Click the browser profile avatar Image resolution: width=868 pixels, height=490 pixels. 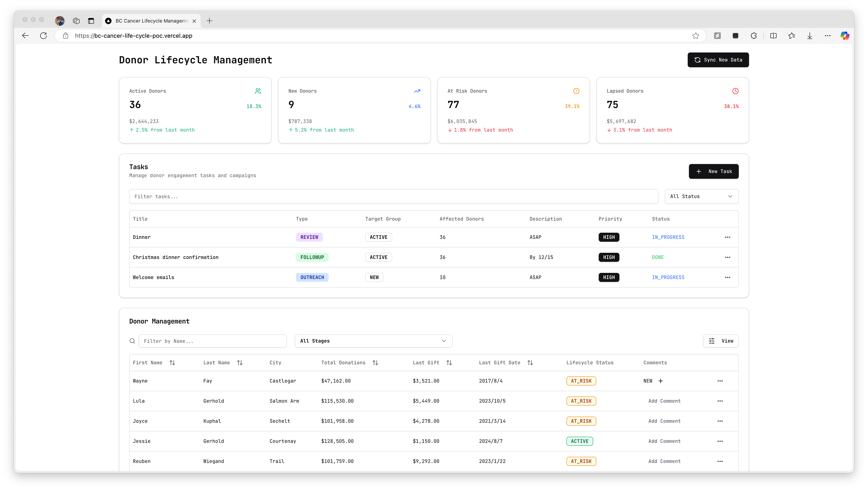click(60, 21)
